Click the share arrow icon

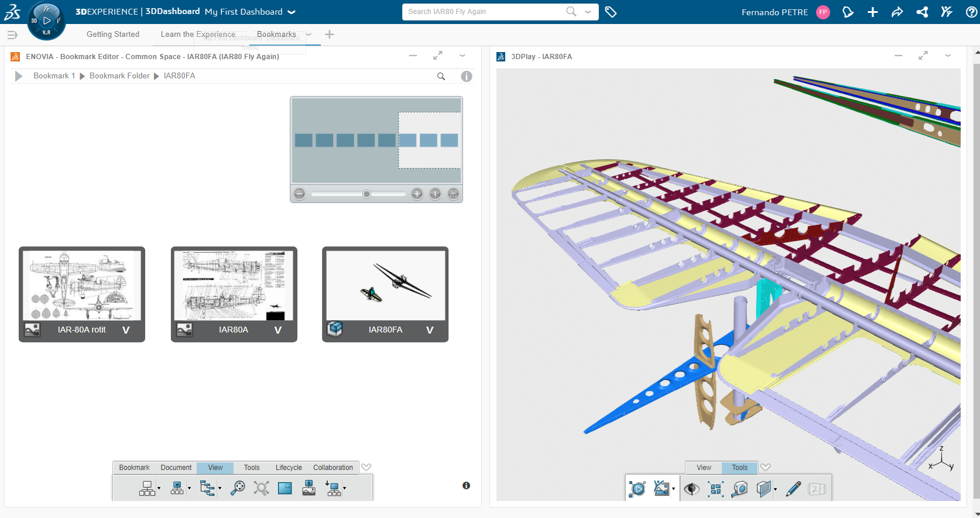[x=897, y=12]
